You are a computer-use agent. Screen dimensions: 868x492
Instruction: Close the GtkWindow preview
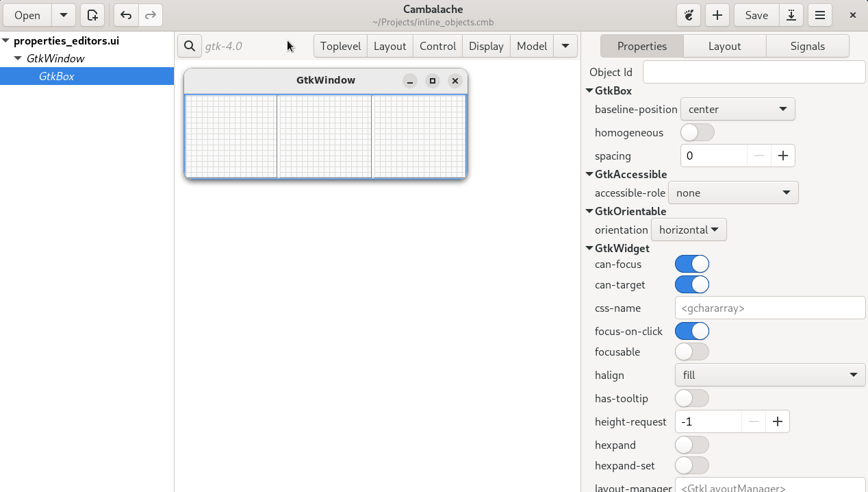[x=455, y=81]
